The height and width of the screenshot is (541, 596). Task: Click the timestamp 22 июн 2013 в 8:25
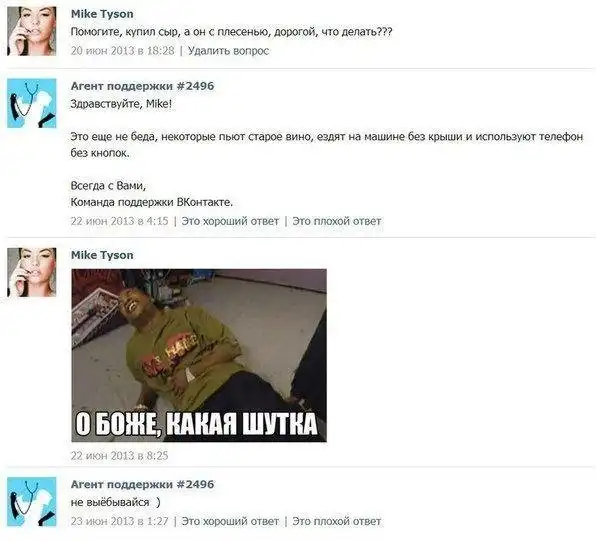point(119,455)
